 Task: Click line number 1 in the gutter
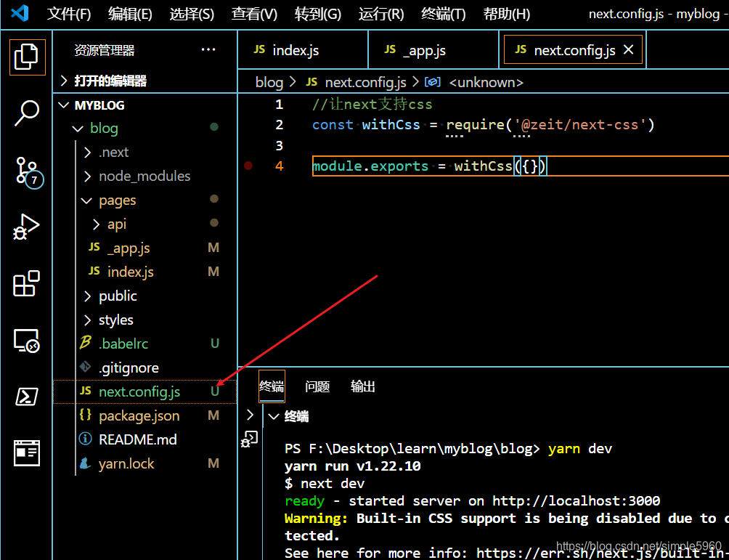coord(279,104)
